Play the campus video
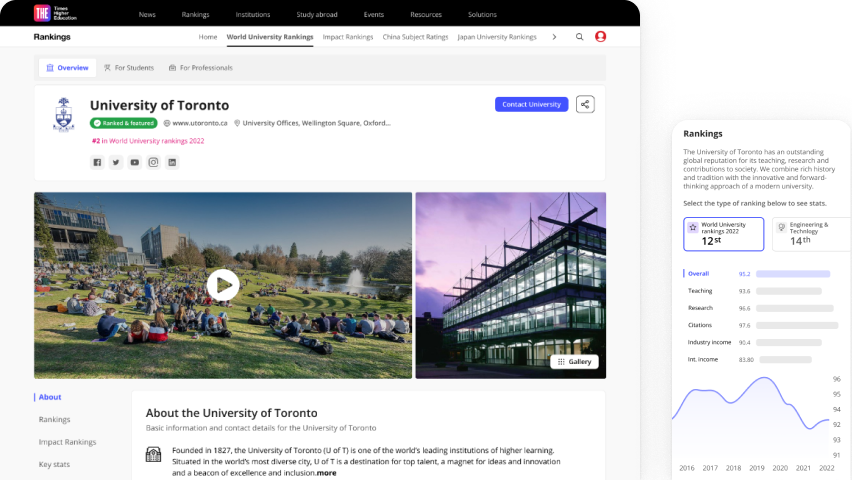The width and height of the screenshot is (852, 480). [x=222, y=285]
